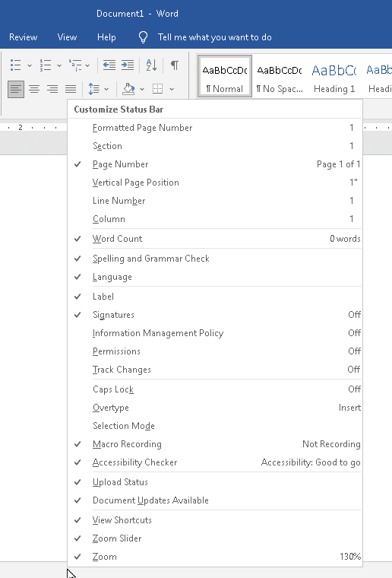The image size is (392, 578).
Task: Uncheck Label status bar option
Action: [215, 297]
